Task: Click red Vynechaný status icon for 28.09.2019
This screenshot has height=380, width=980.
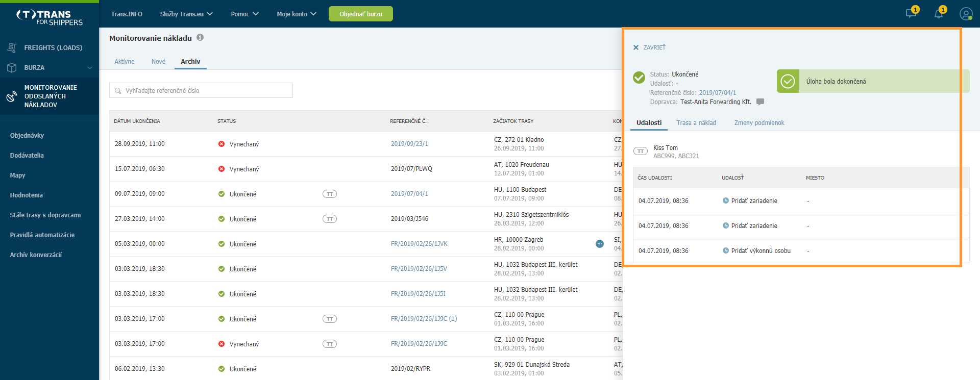Action: pyautogui.click(x=222, y=144)
